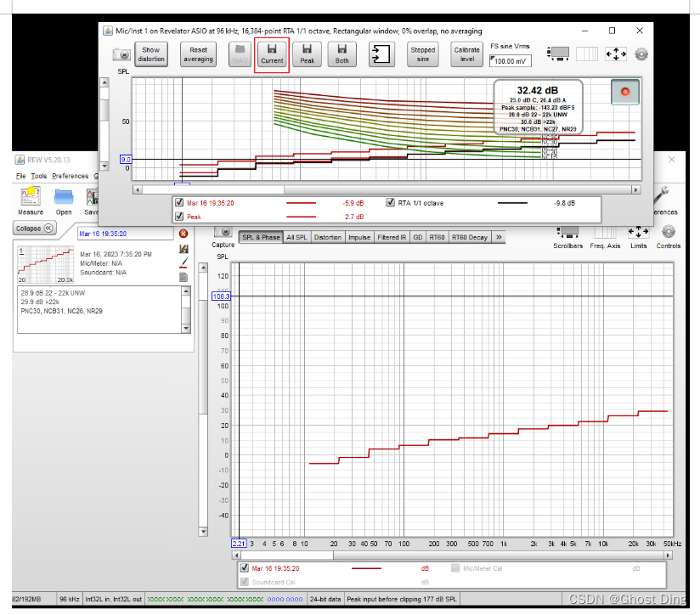The height and width of the screenshot is (615, 700).
Task: Edit measurement name Mar 16 19:35:20 field
Action: tap(126, 234)
